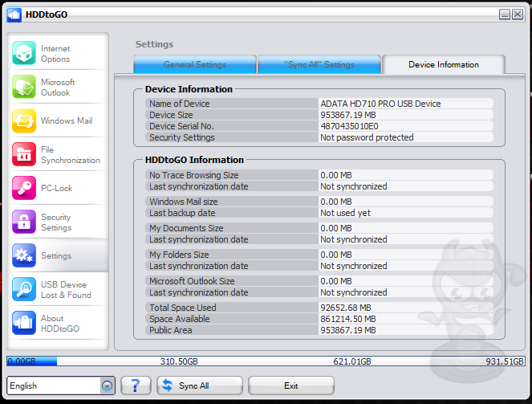The width and height of the screenshot is (532, 404).
Task: Open File Synchronization red folder icon
Action: [24, 154]
